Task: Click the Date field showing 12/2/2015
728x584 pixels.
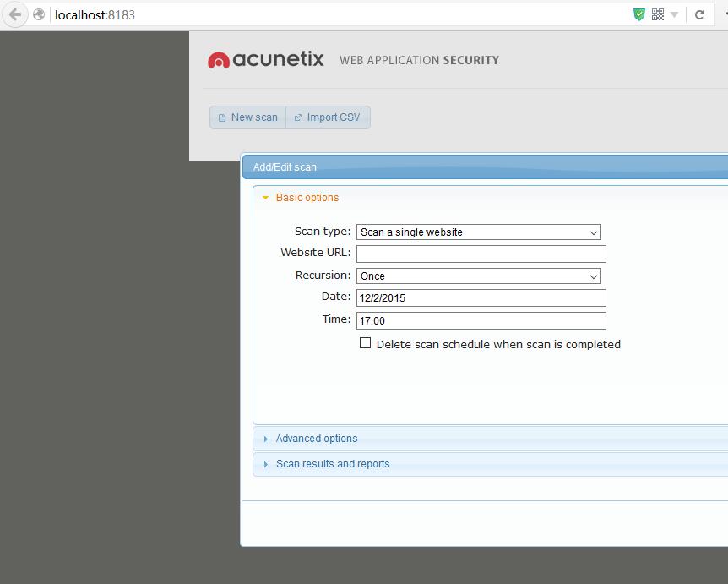Action: click(481, 297)
